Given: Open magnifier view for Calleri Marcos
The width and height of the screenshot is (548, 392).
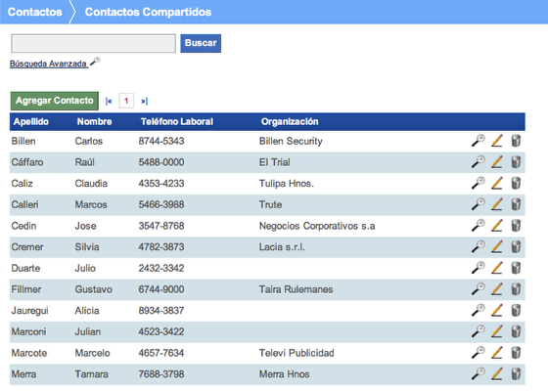Looking at the screenshot, I should tap(479, 204).
